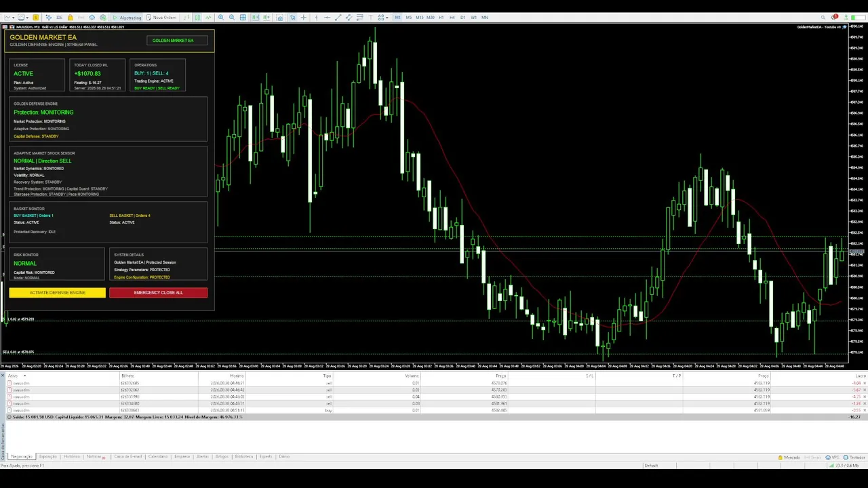The width and height of the screenshot is (868, 488).
Task: Zoom in on the chart
Action: [221, 18]
